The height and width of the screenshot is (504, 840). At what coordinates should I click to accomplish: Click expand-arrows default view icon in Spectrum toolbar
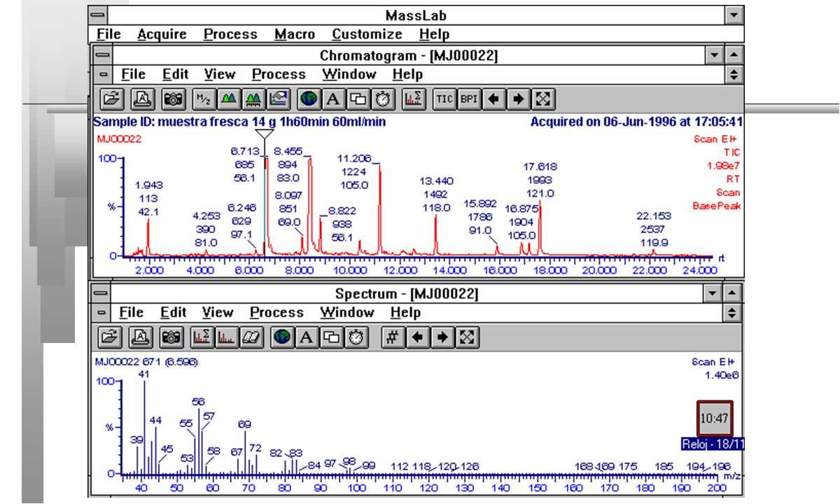tap(466, 337)
